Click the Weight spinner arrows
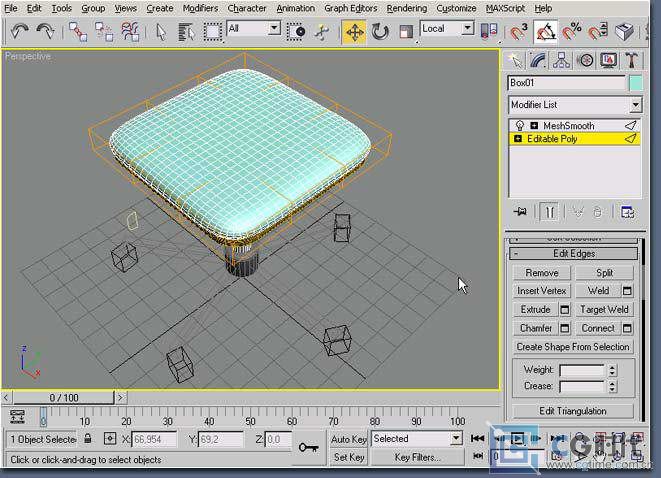661x478 pixels. click(x=612, y=370)
